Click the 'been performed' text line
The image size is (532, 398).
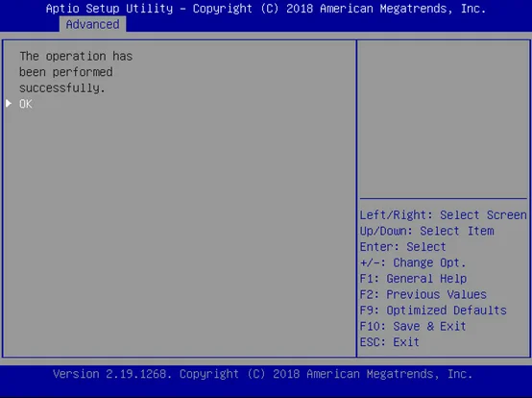click(66, 72)
